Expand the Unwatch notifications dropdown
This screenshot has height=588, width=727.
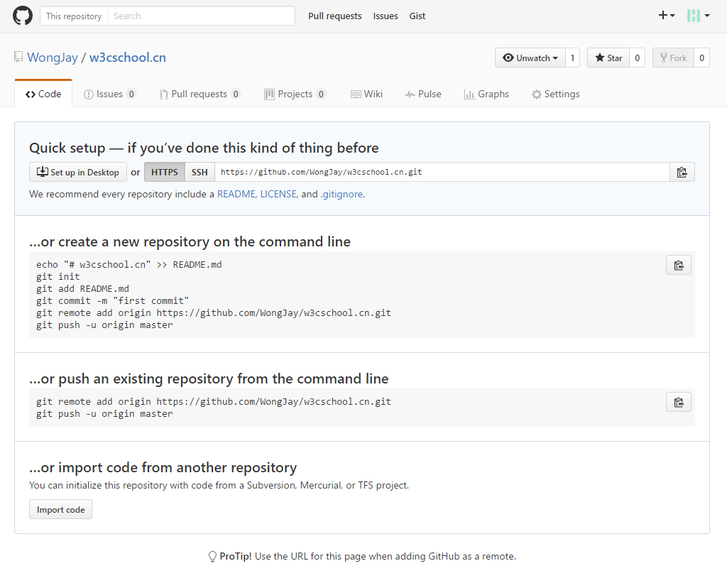click(530, 58)
